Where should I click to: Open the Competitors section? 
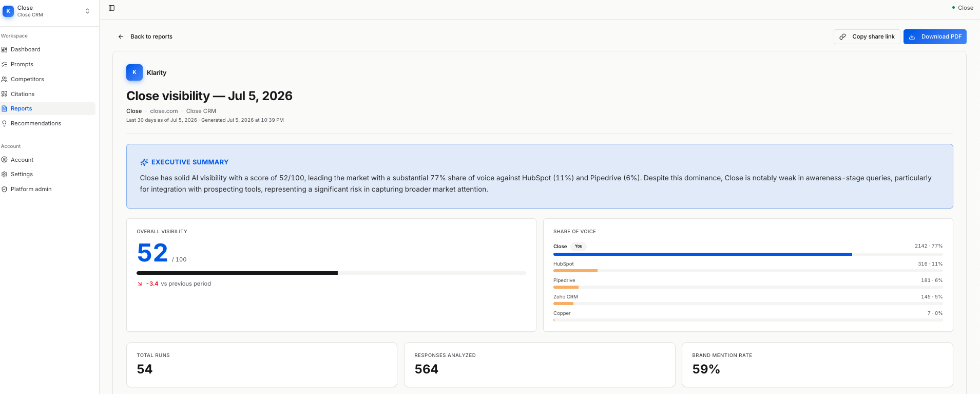tap(47, 79)
